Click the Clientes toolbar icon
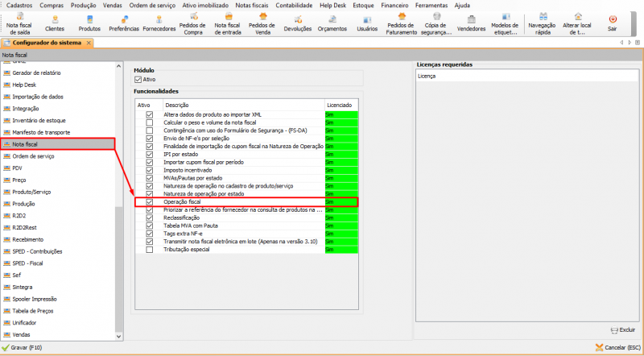 [x=55, y=21]
